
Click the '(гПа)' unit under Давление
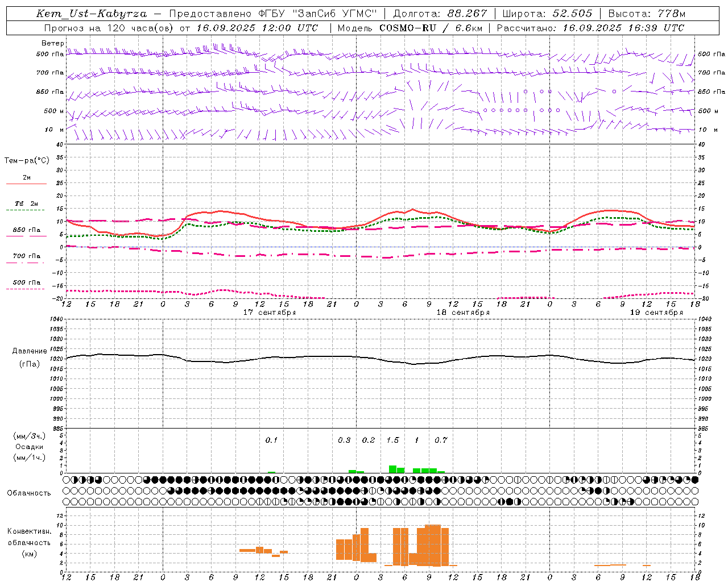click(30, 364)
